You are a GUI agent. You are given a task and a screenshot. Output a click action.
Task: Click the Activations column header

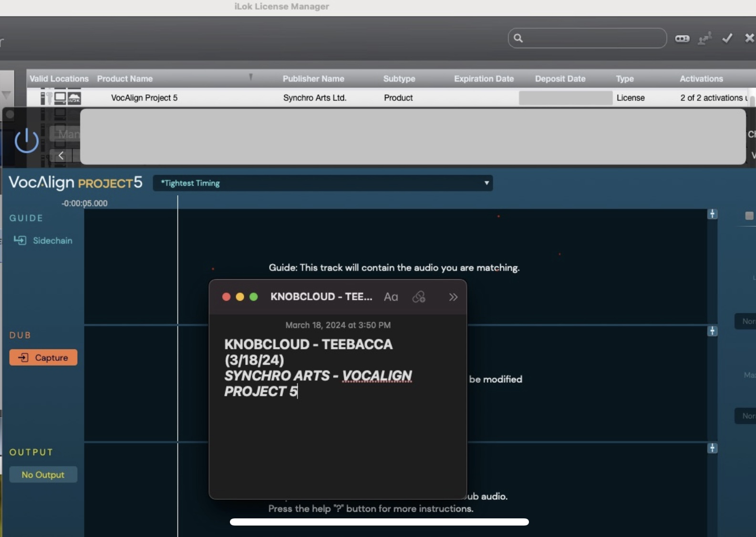[701, 79]
